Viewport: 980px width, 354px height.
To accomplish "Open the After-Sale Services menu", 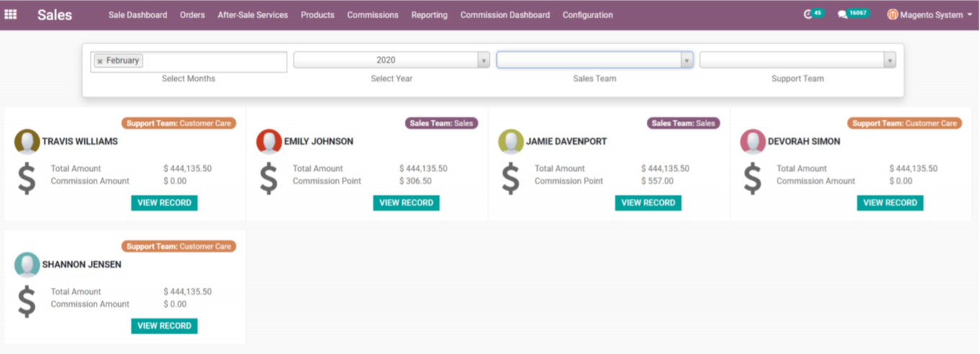I will [x=253, y=14].
